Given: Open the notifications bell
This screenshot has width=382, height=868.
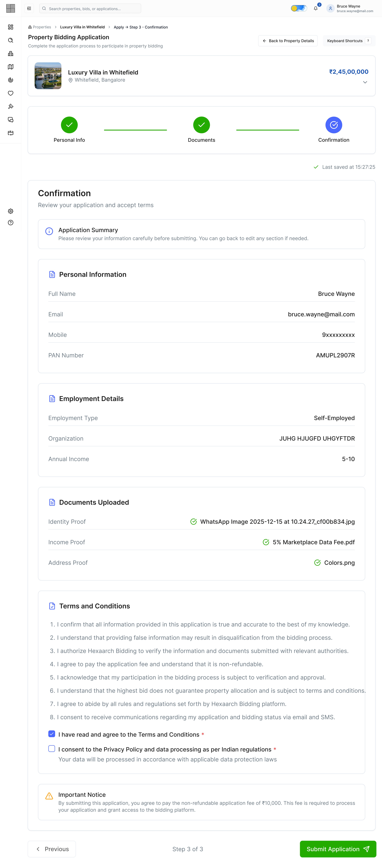Looking at the screenshot, I should [x=316, y=8].
